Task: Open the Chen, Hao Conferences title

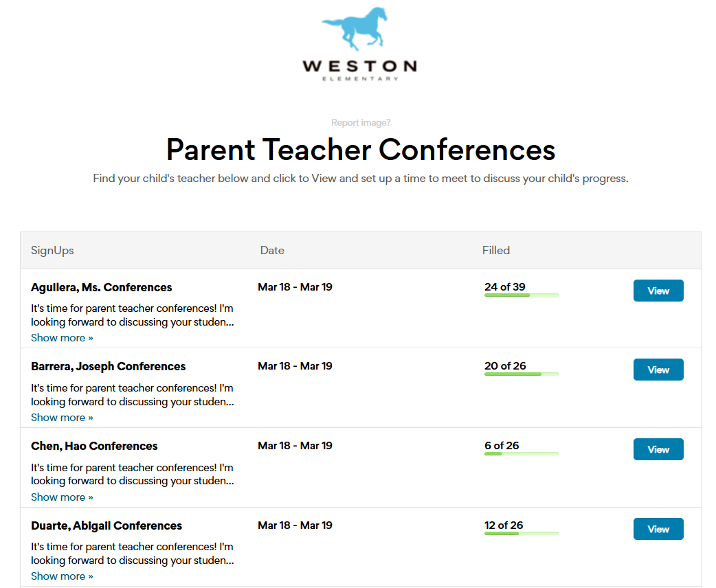Action: (94, 446)
